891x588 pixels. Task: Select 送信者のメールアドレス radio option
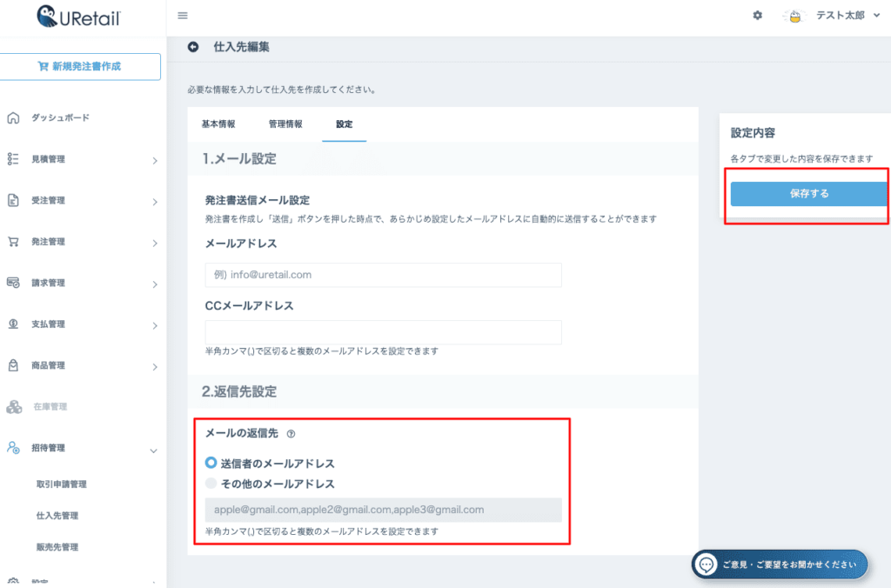click(211, 464)
